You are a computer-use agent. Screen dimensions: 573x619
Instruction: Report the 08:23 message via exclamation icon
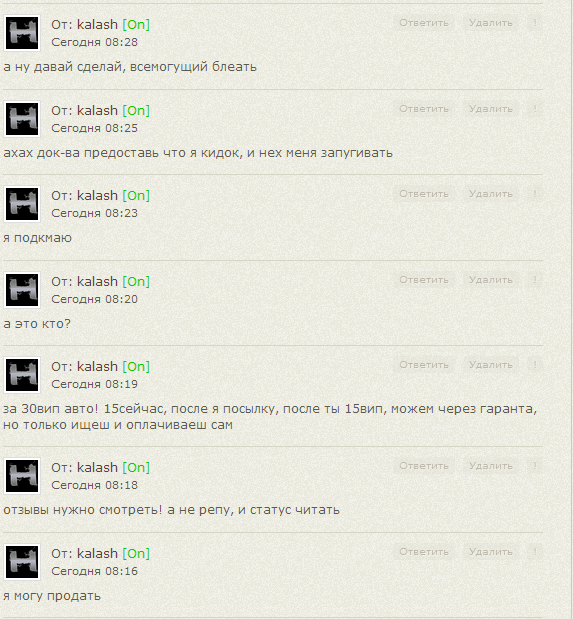pos(535,194)
